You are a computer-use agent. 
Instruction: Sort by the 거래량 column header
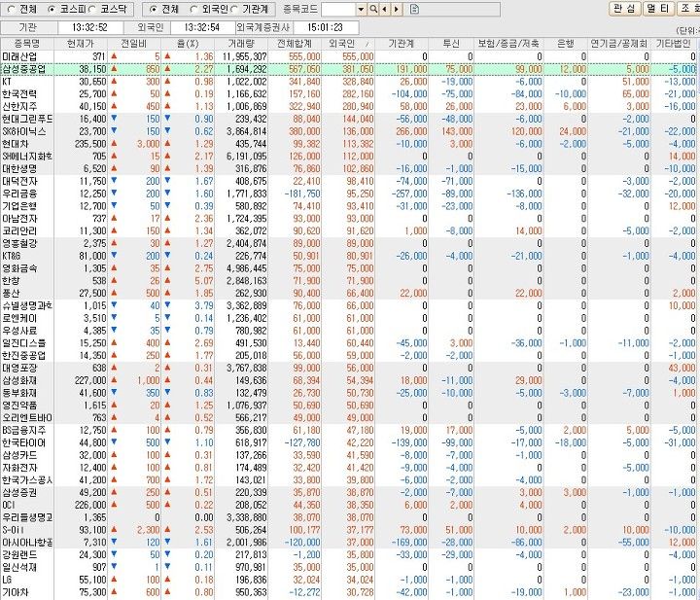click(x=241, y=44)
